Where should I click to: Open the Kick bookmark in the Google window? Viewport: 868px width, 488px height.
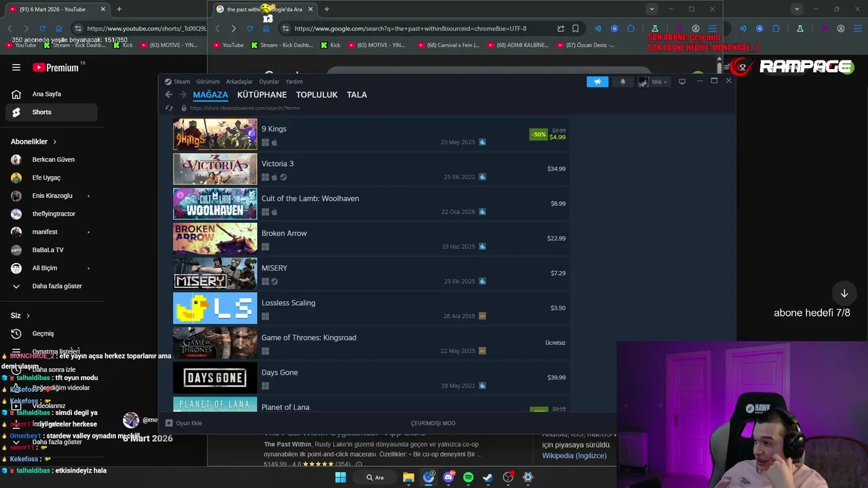coord(330,45)
